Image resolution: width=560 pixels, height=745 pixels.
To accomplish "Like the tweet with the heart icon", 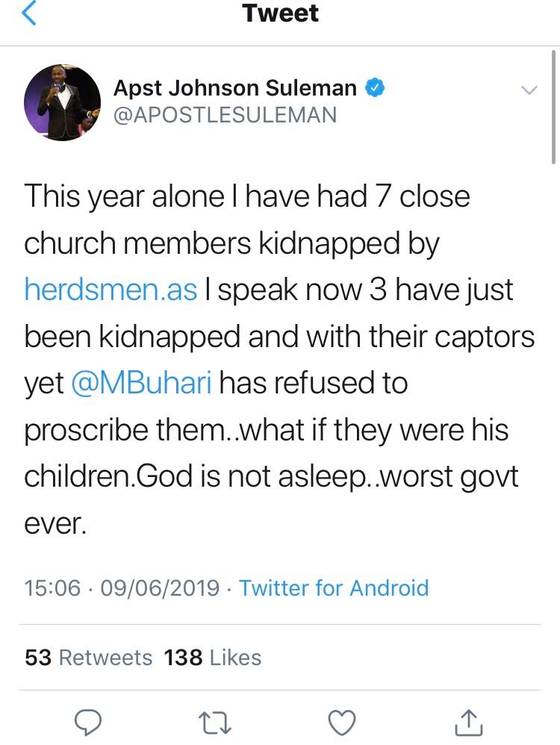I will [342, 723].
